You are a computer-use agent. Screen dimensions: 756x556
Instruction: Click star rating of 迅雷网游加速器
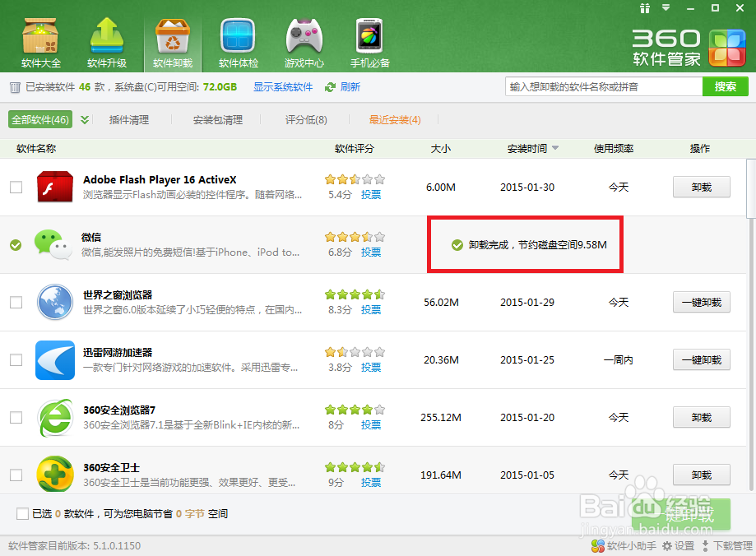355,352
